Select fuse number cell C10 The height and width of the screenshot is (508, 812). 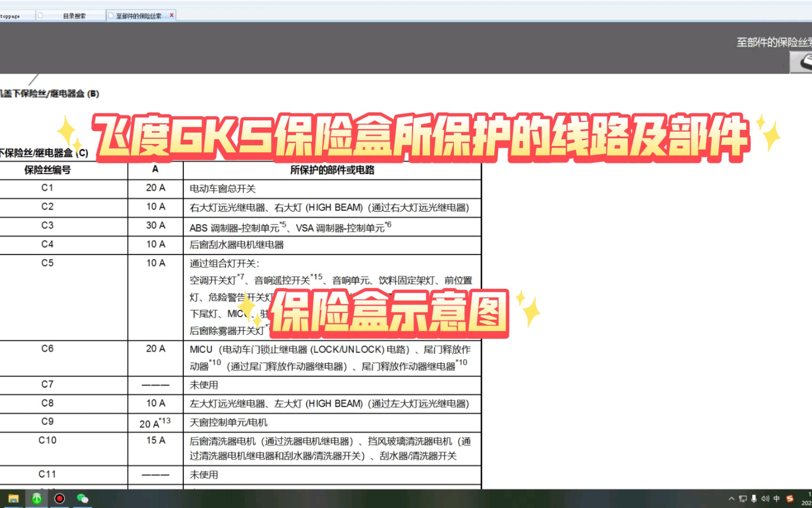pyautogui.click(x=47, y=440)
